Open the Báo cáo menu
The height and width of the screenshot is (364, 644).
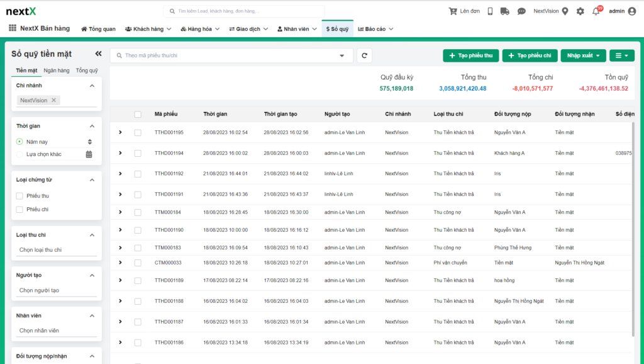(375, 29)
